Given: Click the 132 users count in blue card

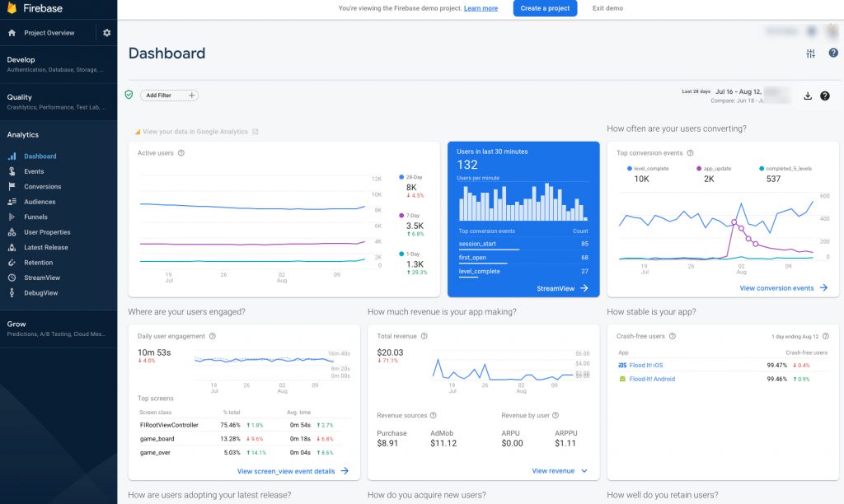Looking at the screenshot, I should click(x=467, y=165).
